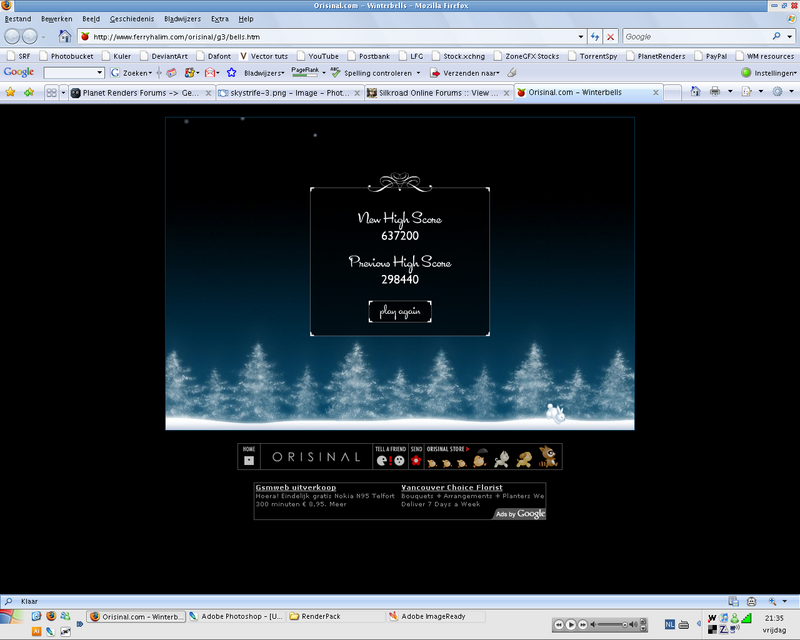Image resolution: width=800 pixels, height=640 pixels.
Task: Click the Ads by Google label
Action: pyautogui.click(x=520, y=514)
